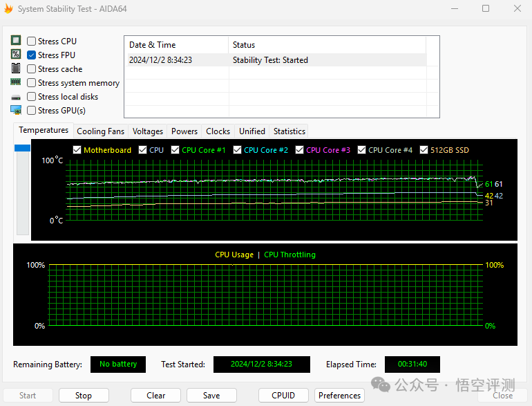Enable the Stress GPU(s) checkbox

[31, 111]
